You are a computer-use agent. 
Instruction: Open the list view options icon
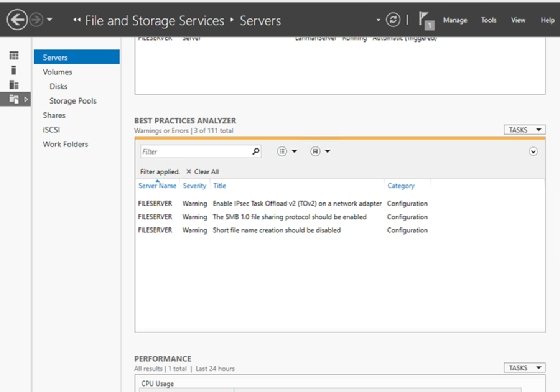point(282,151)
